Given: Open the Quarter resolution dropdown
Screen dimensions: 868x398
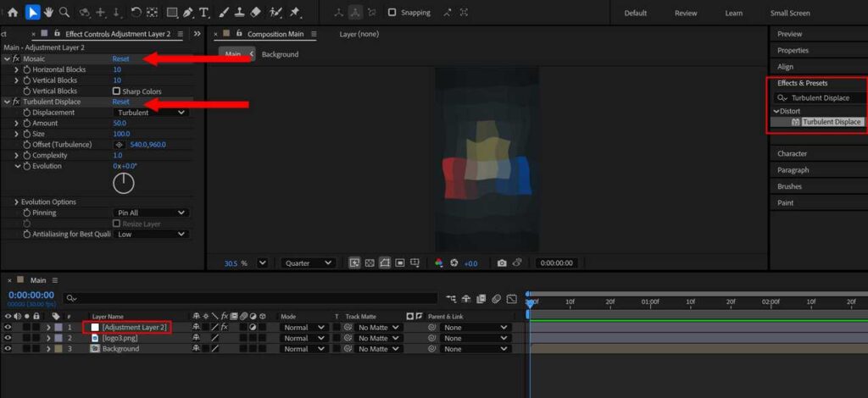Looking at the screenshot, I should tap(308, 263).
